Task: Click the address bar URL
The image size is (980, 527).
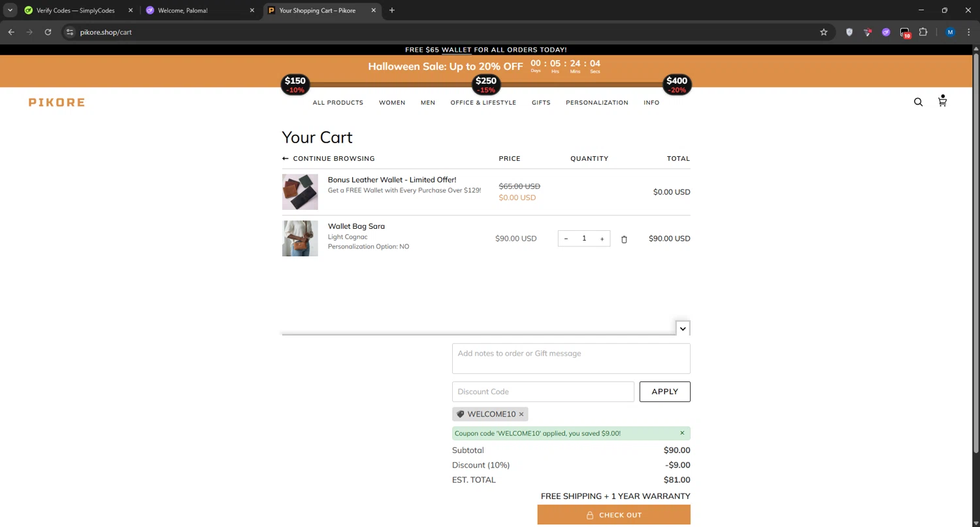Action: tap(106, 32)
